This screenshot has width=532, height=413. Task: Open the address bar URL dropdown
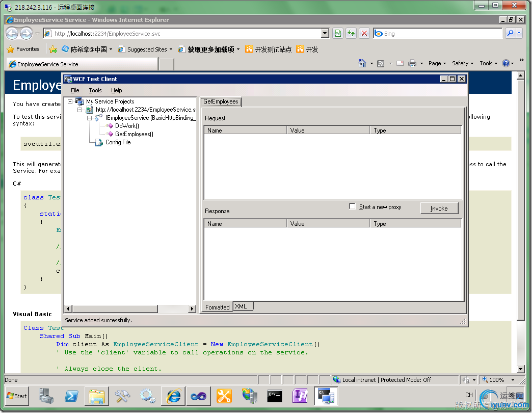(325, 33)
